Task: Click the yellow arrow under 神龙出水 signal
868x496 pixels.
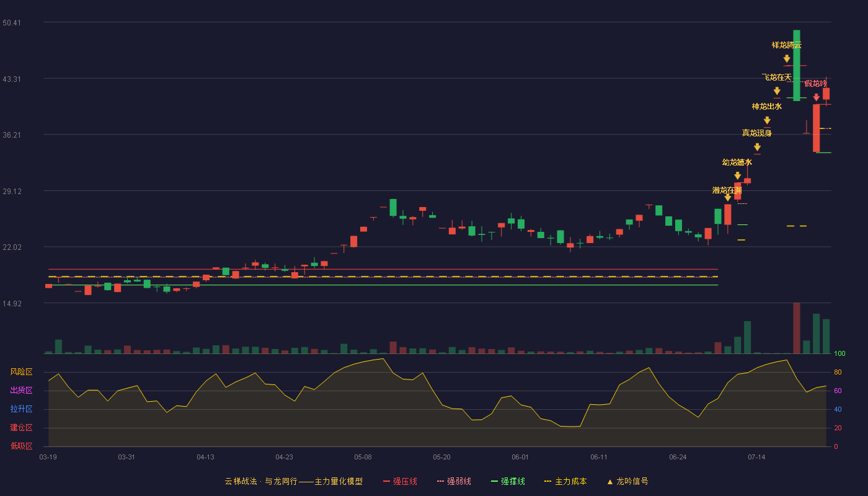Action: pyautogui.click(x=767, y=120)
